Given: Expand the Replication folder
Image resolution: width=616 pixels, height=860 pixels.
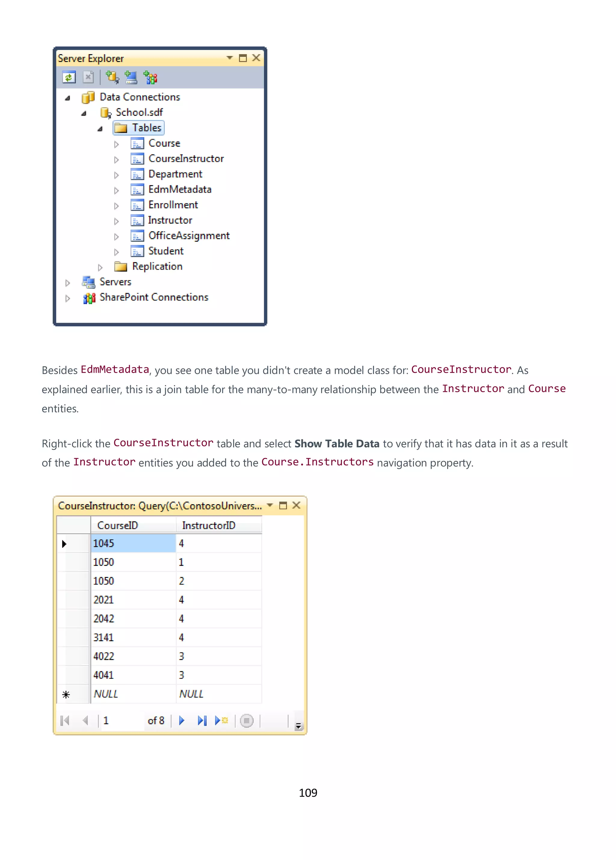Looking at the screenshot, I should 100,267.
